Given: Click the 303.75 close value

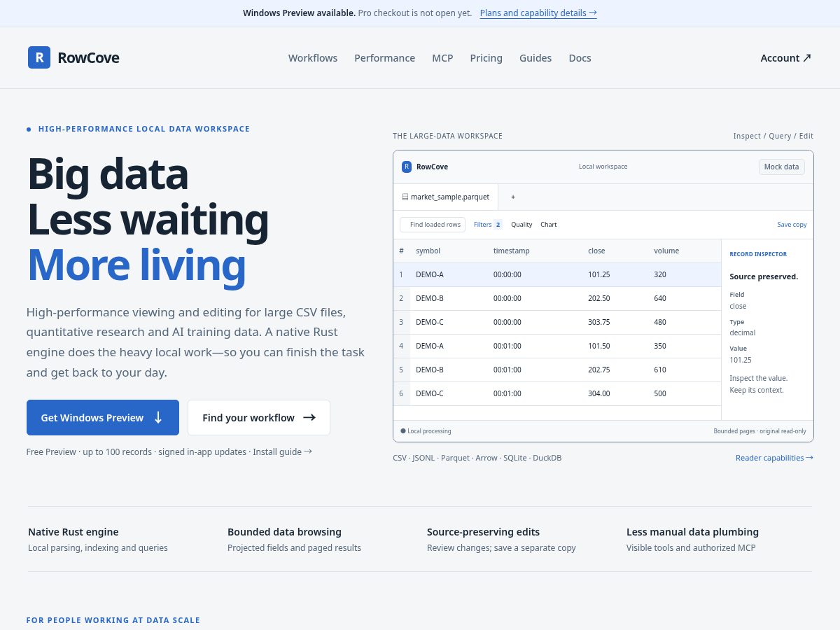Looking at the screenshot, I should pos(599,322).
